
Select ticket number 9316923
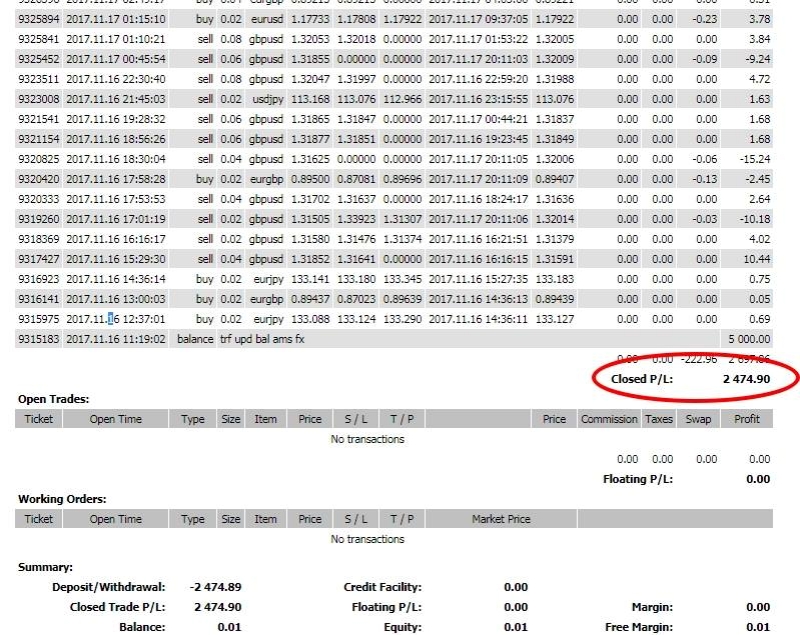point(39,279)
